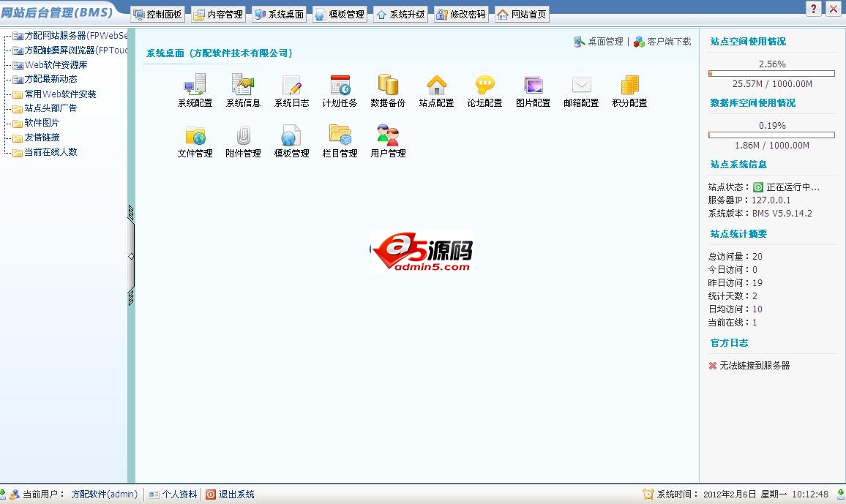Open the 当前在线人数 folder
The width and height of the screenshot is (846, 504).
tap(45, 152)
